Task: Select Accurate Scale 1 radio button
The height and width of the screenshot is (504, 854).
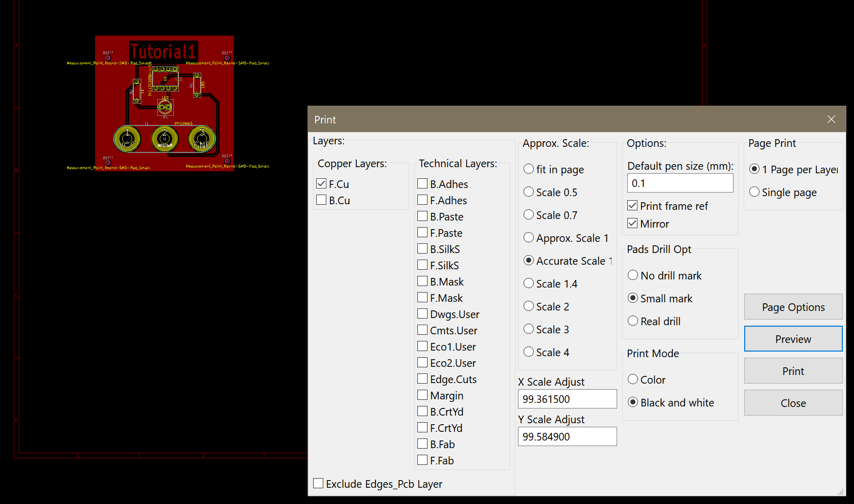Action: tap(529, 261)
